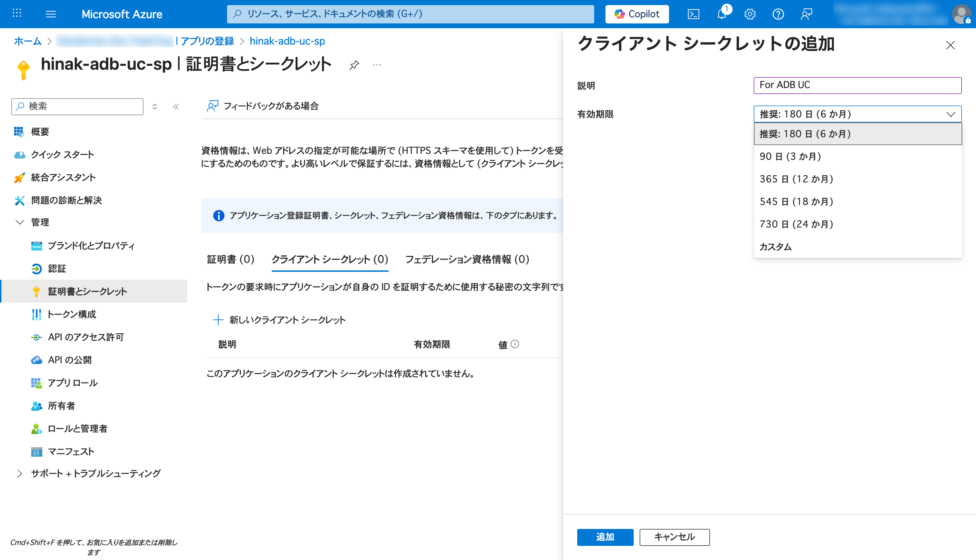The height and width of the screenshot is (560, 976).
Task: Open the Copilot button
Action: pos(637,14)
